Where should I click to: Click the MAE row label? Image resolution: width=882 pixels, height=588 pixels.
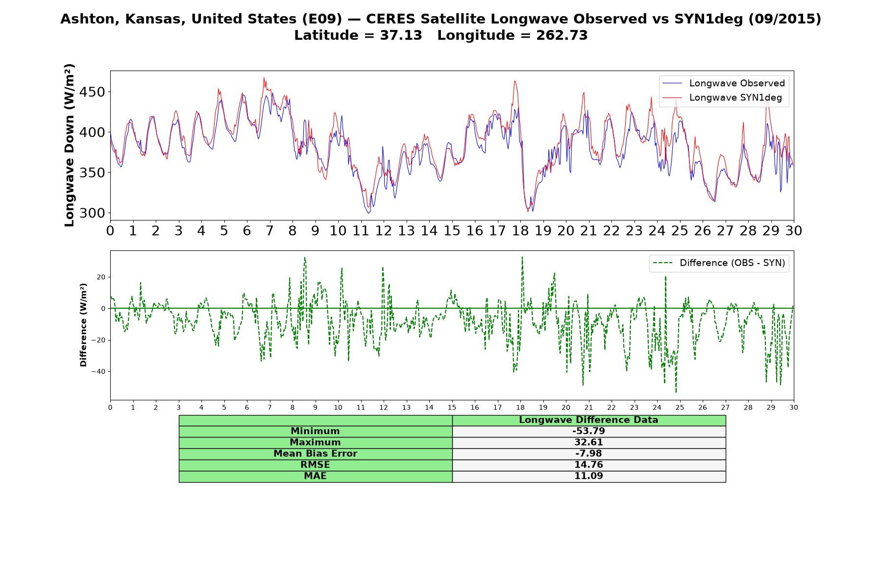[x=316, y=476]
